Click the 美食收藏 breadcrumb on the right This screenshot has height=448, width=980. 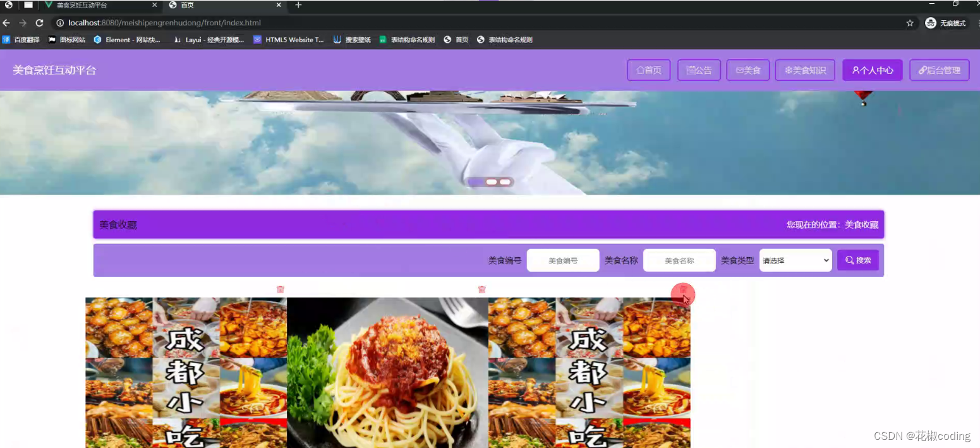pos(861,225)
